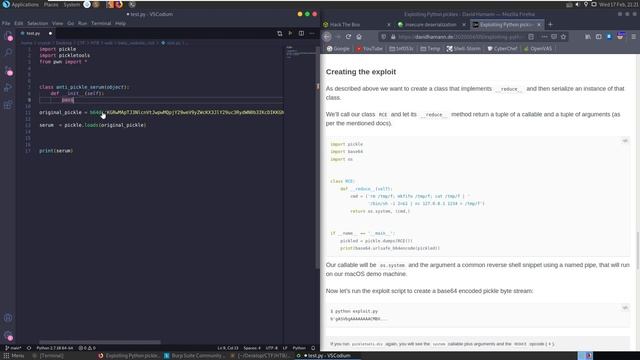Open the Menu button in bottom taskbar

14,356
